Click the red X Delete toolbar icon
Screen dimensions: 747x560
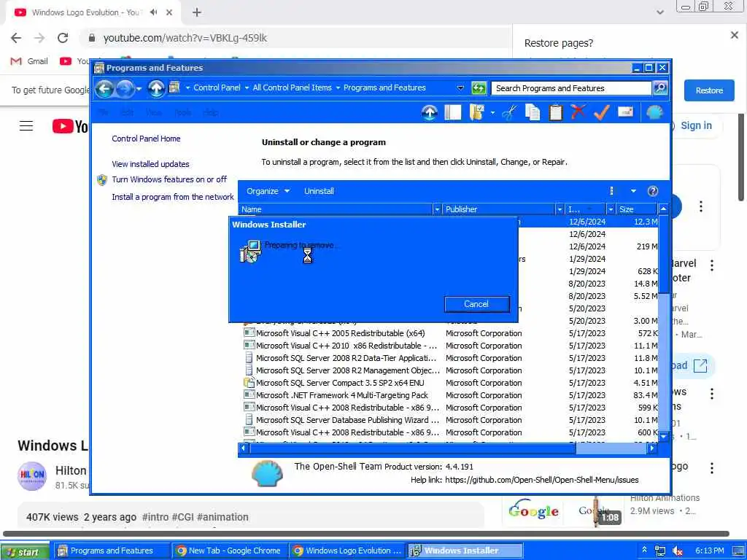tap(578, 112)
